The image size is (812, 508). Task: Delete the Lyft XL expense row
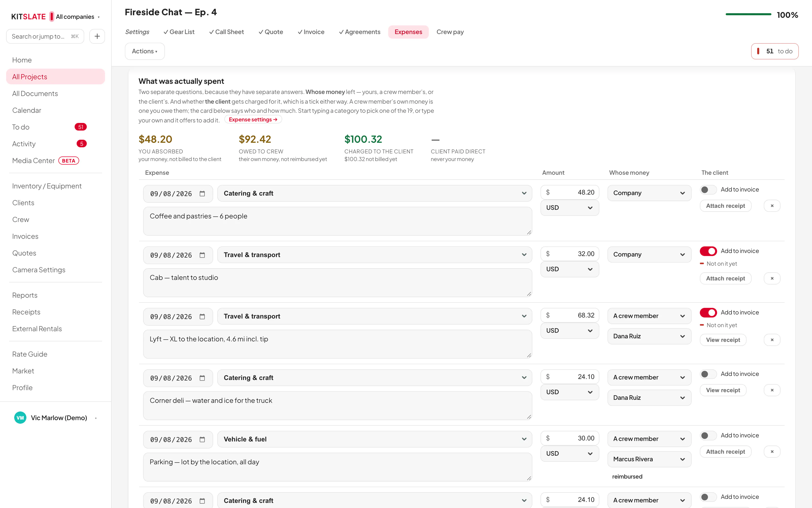[x=772, y=340]
